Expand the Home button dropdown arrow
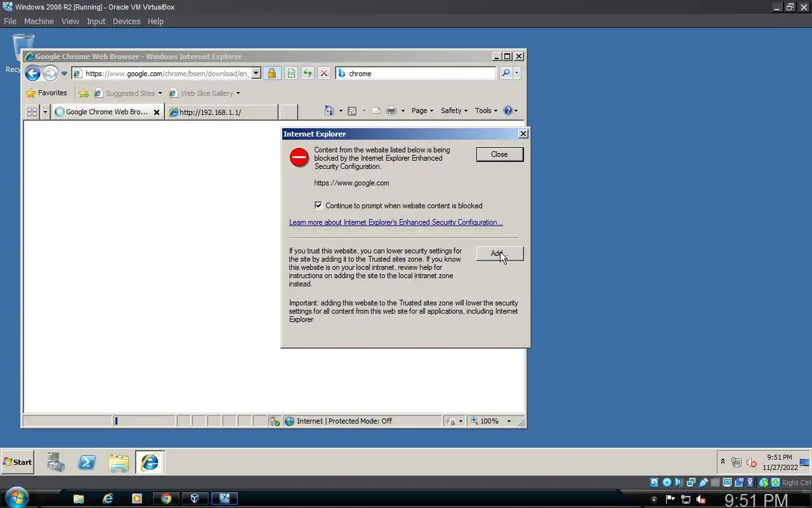812x508 pixels. click(x=341, y=111)
